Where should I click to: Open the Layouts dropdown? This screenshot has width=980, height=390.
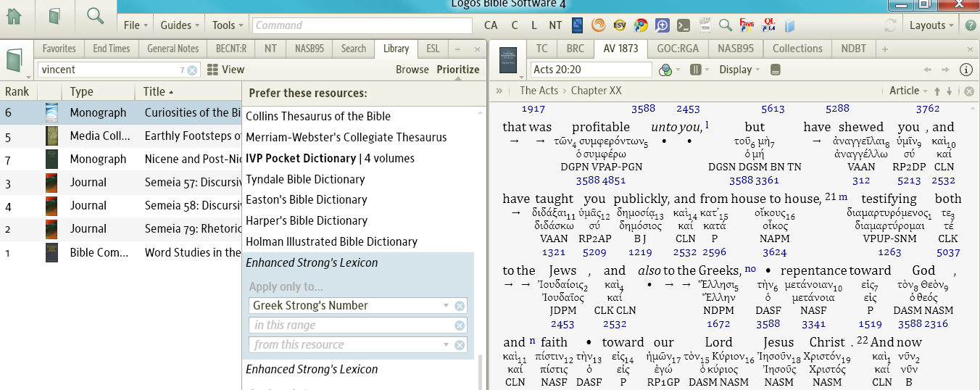point(931,25)
